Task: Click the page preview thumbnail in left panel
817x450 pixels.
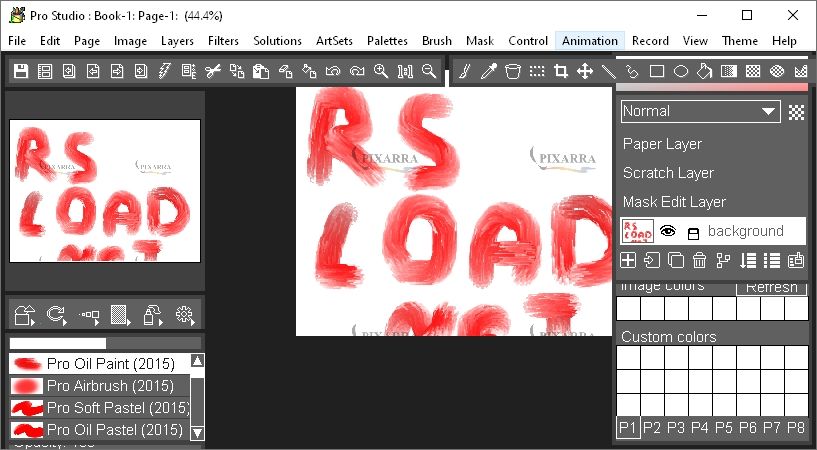Action: click(x=105, y=191)
